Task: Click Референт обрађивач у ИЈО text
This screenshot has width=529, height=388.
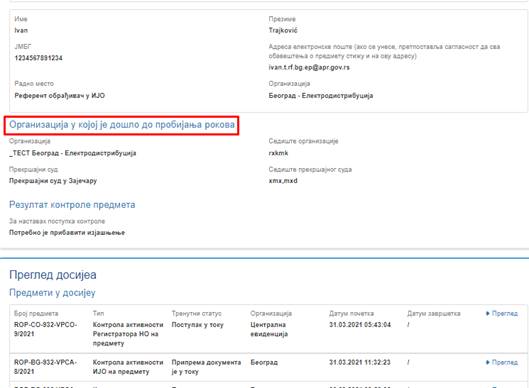Action: (x=60, y=96)
